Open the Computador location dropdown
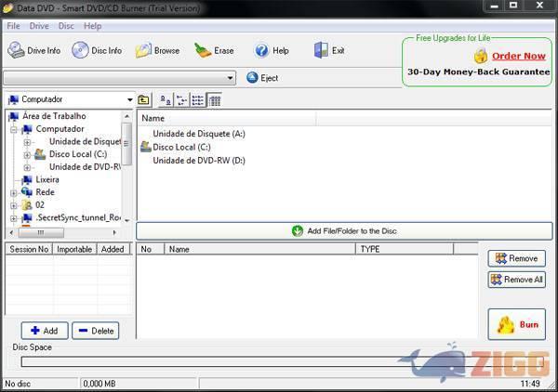Screen dimensions: 558x392 coord(128,99)
